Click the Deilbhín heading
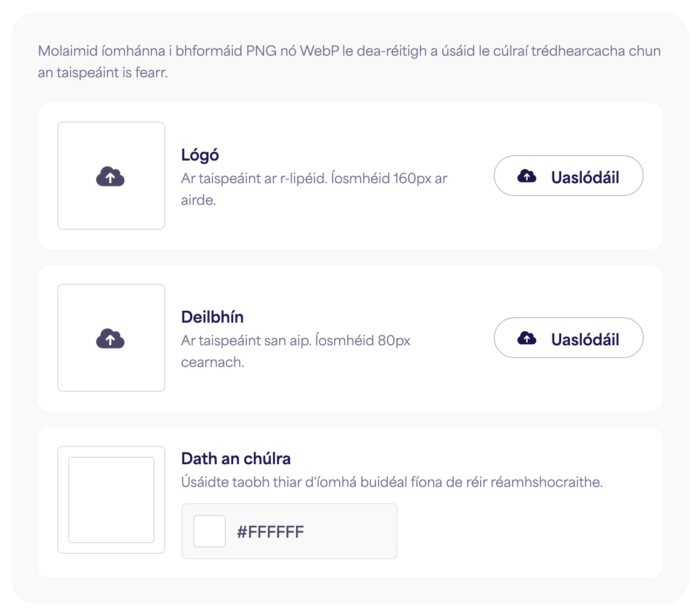Image resolution: width=700 pixels, height=615 pixels. coord(212,317)
